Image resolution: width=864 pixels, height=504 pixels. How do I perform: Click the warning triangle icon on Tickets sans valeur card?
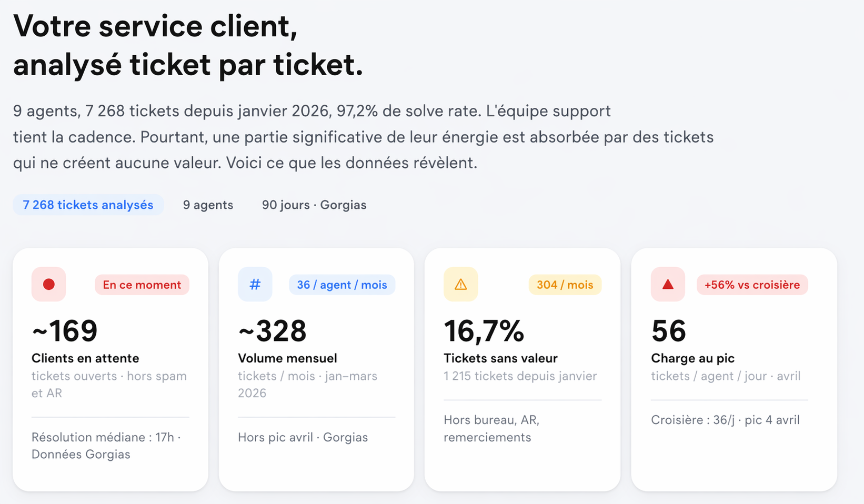coord(460,284)
